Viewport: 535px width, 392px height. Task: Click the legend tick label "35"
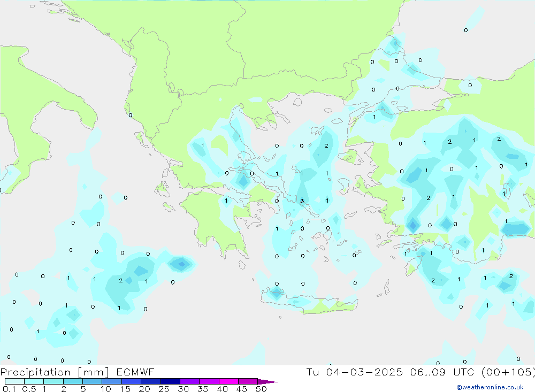click(203, 389)
